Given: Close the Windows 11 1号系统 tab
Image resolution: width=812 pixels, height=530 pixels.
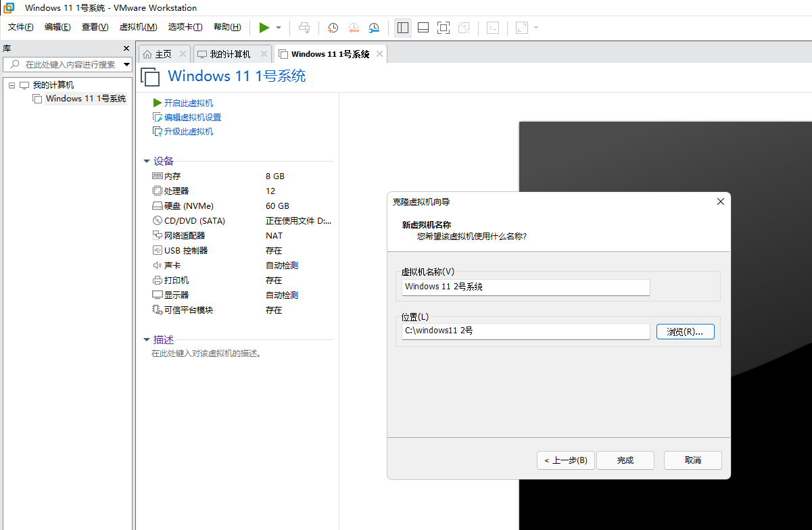Looking at the screenshot, I should (x=379, y=54).
